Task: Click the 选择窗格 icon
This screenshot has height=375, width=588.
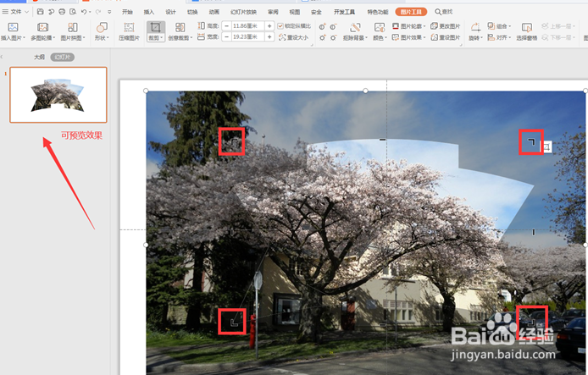Action: tap(526, 27)
